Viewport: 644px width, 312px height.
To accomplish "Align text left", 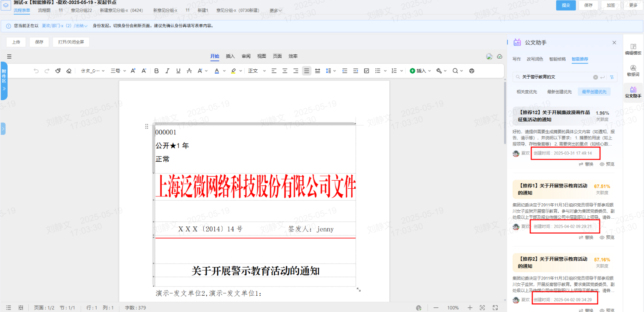I will (274, 71).
